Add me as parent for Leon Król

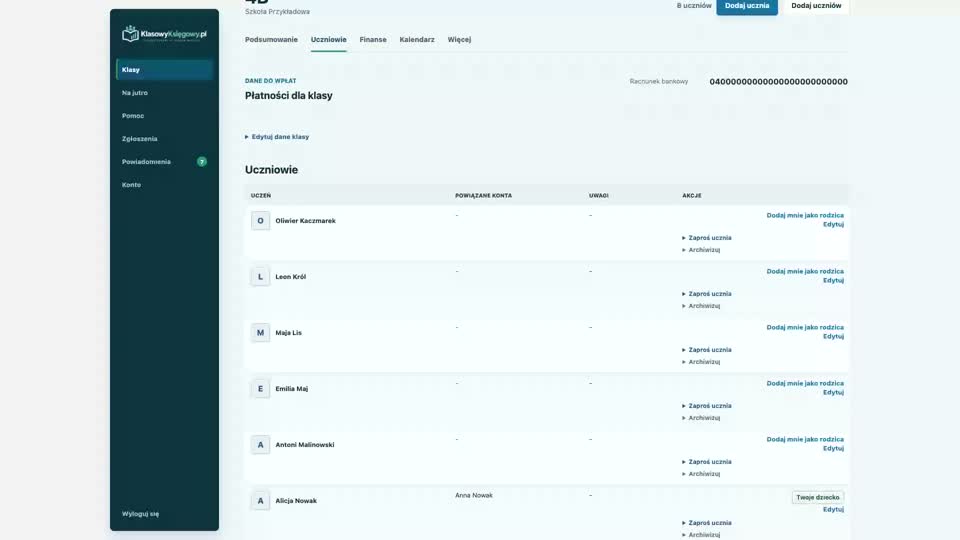tap(804, 271)
